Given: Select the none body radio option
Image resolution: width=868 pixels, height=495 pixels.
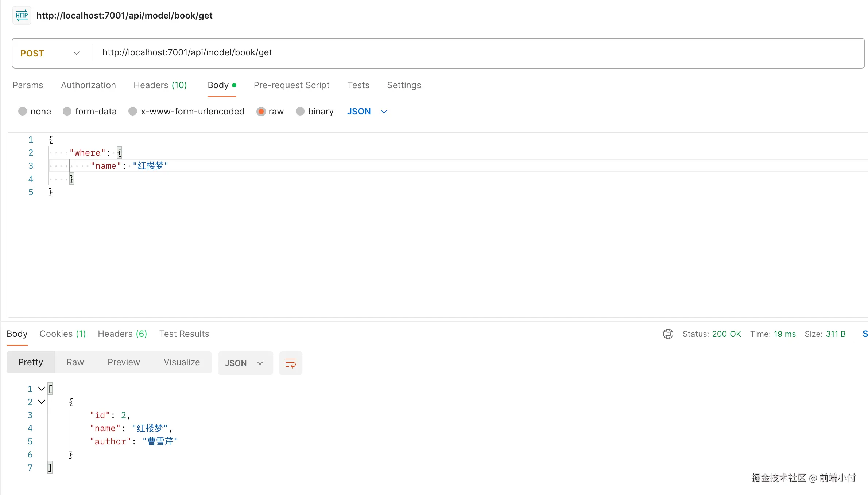Looking at the screenshot, I should pos(23,111).
